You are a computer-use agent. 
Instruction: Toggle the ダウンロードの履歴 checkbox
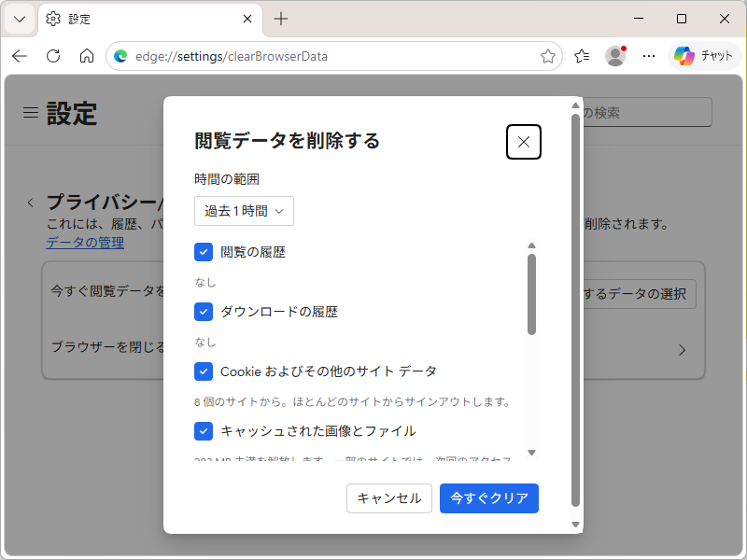(204, 312)
